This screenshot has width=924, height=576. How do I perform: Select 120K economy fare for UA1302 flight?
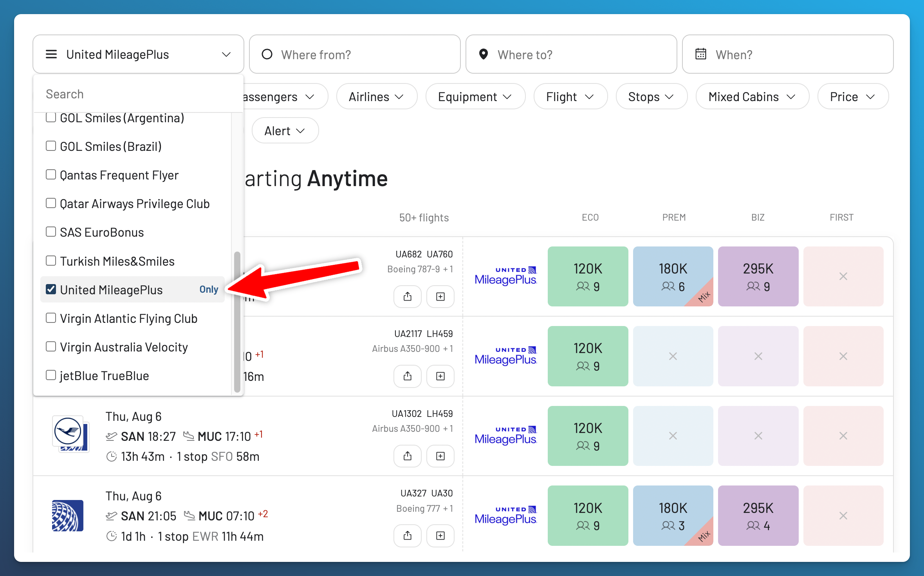588,436
